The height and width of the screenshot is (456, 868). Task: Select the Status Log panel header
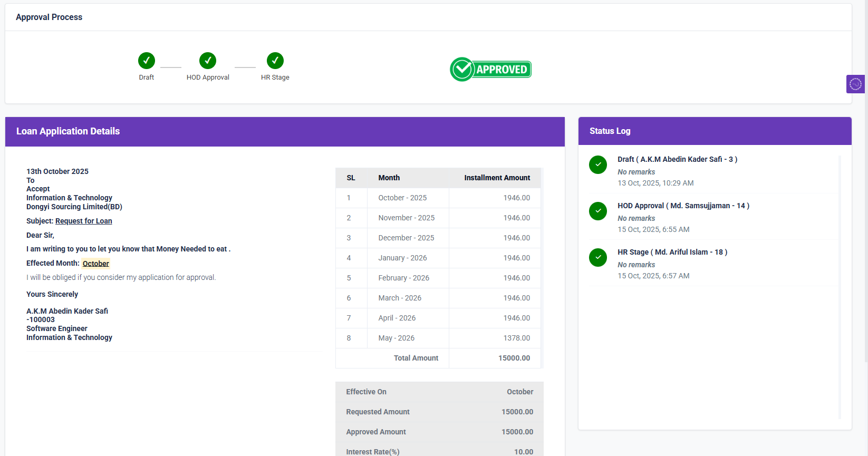(610, 131)
